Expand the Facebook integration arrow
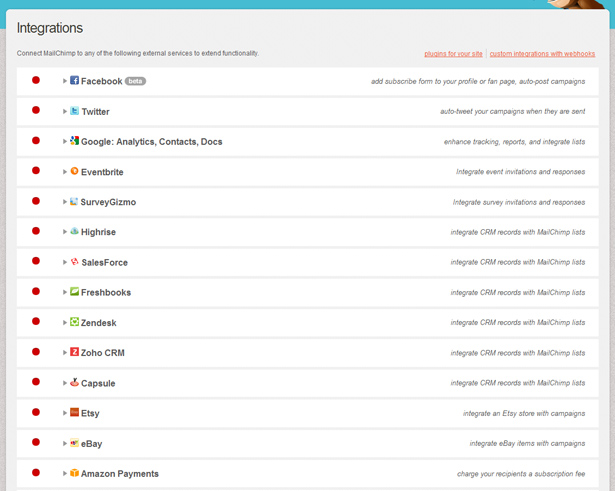This screenshot has width=615, height=491. point(65,81)
